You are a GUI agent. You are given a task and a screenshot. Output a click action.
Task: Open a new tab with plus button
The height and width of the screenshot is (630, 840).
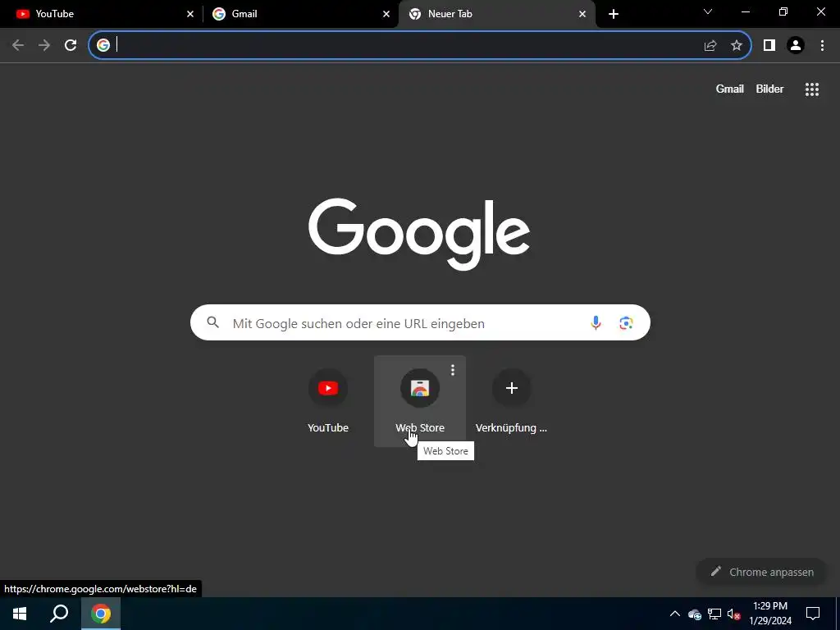pyautogui.click(x=614, y=14)
